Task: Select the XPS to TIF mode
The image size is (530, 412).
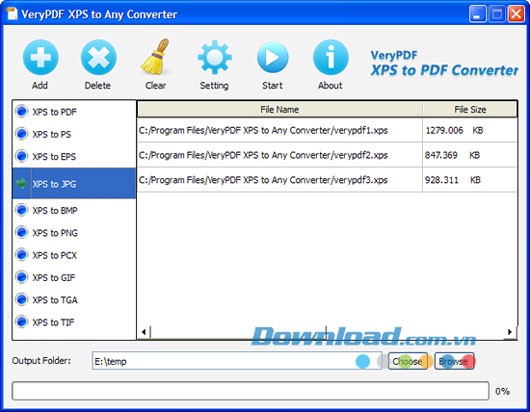Action: (x=74, y=322)
